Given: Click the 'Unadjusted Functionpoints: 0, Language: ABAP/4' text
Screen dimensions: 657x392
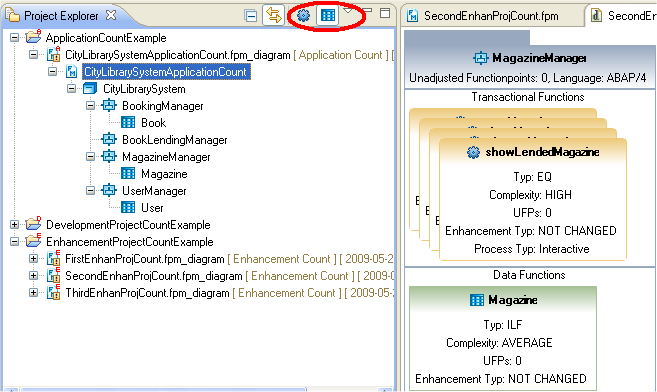Looking at the screenshot, I should 528,78.
